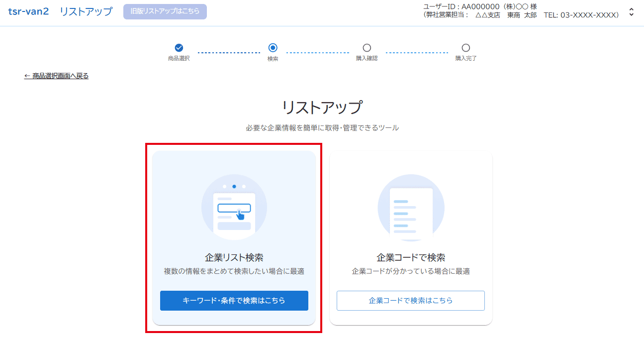Click the active 検索 step circle
This screenshot has height=340, width=644.
[273, 48]
